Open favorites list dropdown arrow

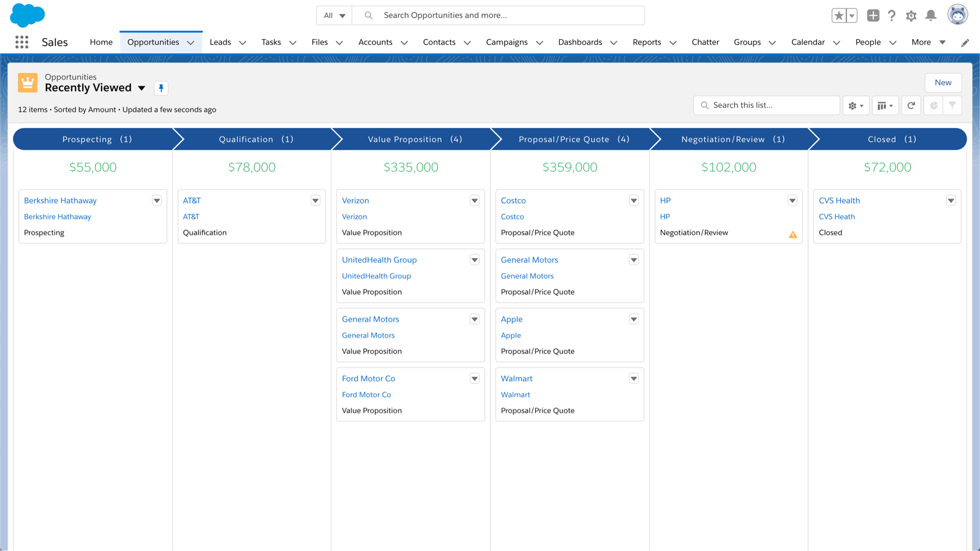coord(852,15)
